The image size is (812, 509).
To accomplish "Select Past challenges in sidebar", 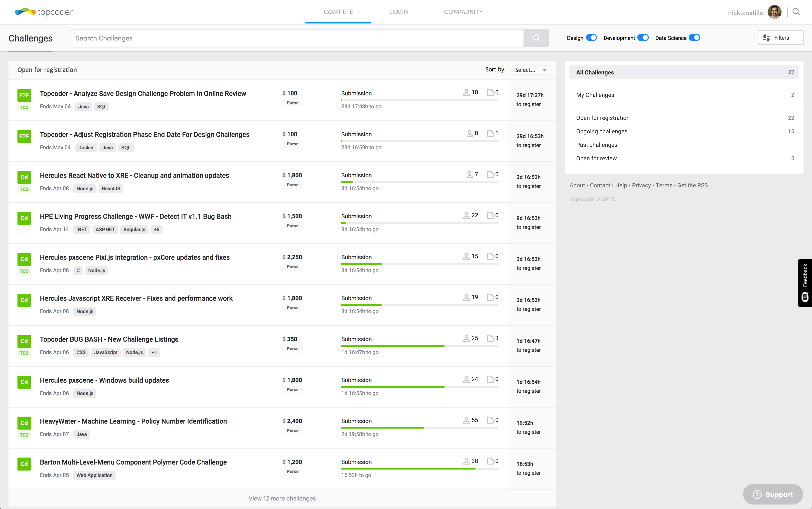I will 684,145.
